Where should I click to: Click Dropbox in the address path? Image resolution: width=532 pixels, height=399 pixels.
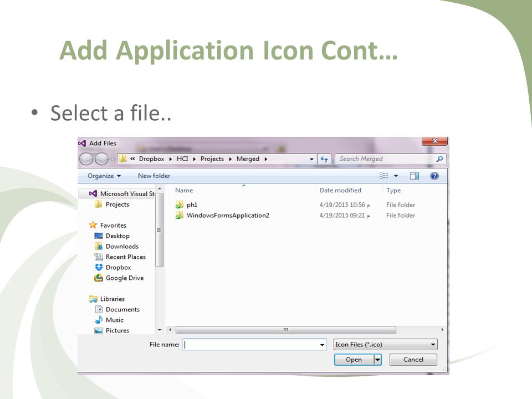151,159
